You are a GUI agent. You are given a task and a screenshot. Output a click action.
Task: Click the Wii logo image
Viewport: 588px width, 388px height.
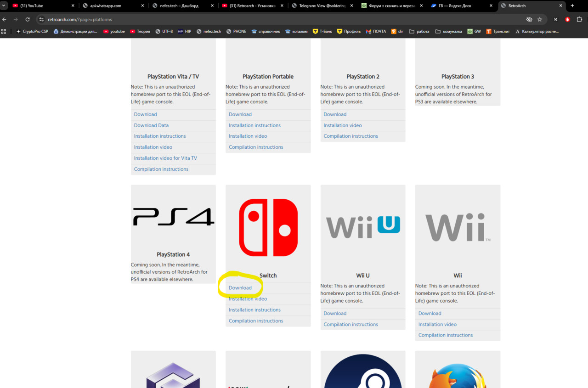point(458,228)
